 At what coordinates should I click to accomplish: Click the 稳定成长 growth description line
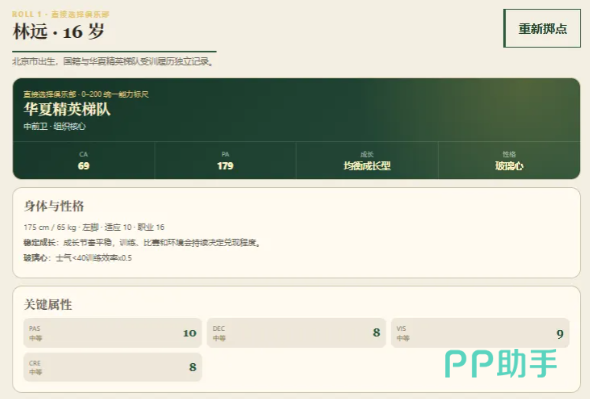tap(142, 242)
